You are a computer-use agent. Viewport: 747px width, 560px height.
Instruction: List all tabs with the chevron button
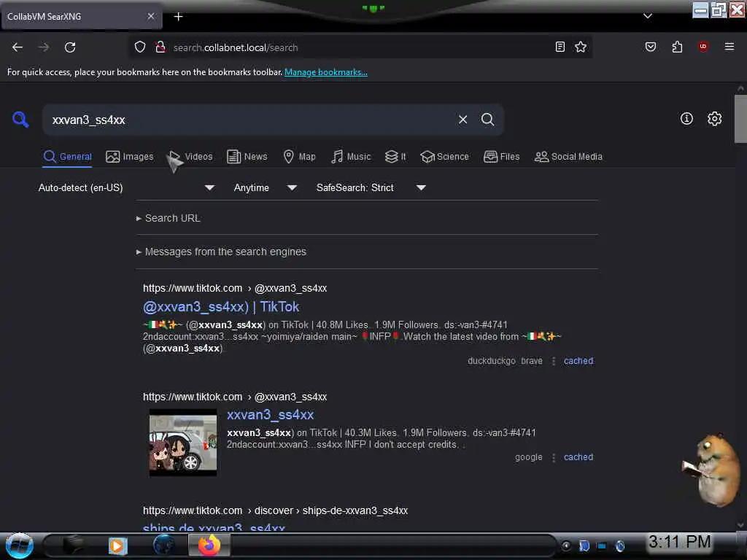(648, 16)
